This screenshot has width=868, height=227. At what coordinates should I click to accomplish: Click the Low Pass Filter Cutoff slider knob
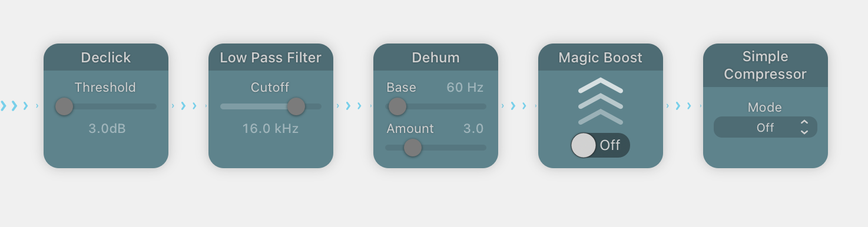click(296, 106)
